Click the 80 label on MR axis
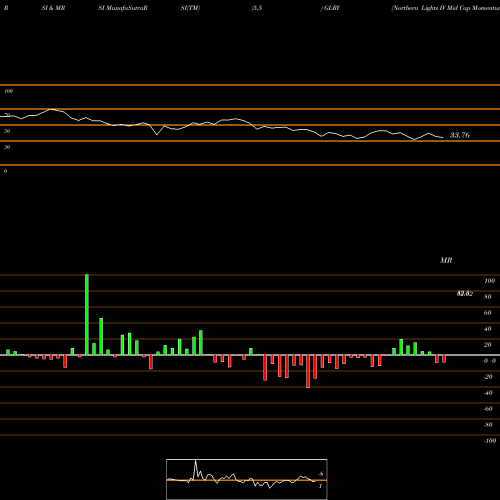 [488, 297]
